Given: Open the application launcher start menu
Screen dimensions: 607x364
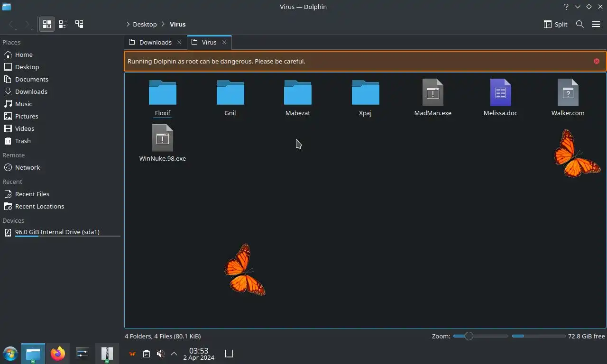Looking at the screenshot, I should [10, 354].
